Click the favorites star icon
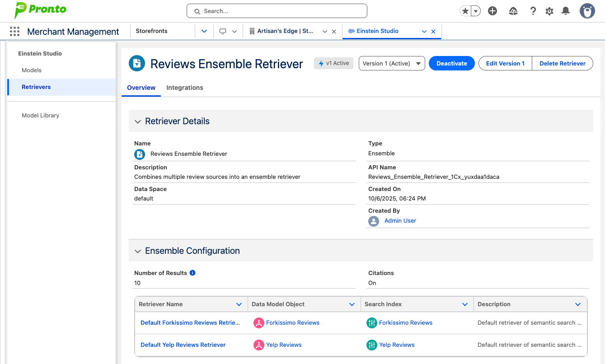 coord(465,10)
